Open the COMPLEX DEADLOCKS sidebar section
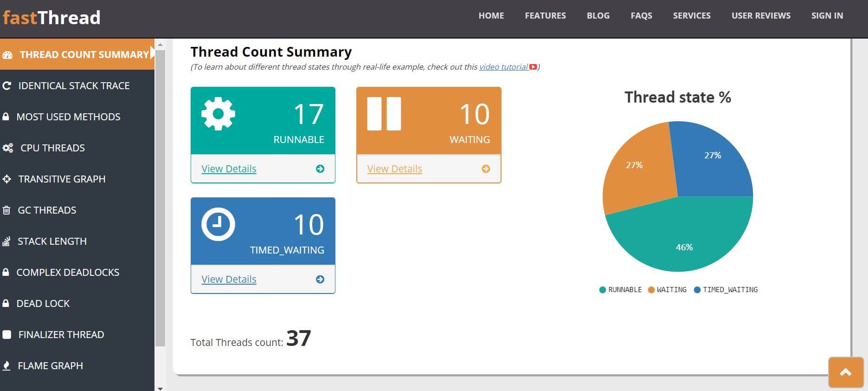Viewport: 868px width, 391px height. click(68, 273)
